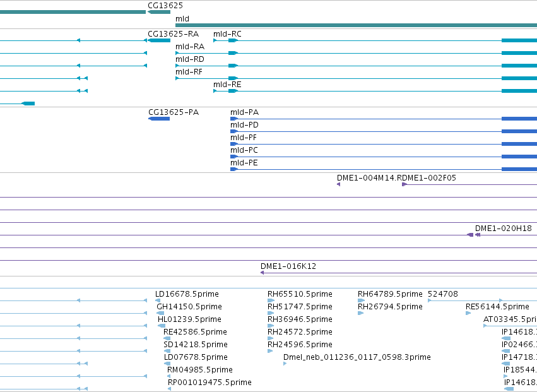Open the IP14718 EST label
Viewport: 537px width, 392px height.
coord(519,357)
